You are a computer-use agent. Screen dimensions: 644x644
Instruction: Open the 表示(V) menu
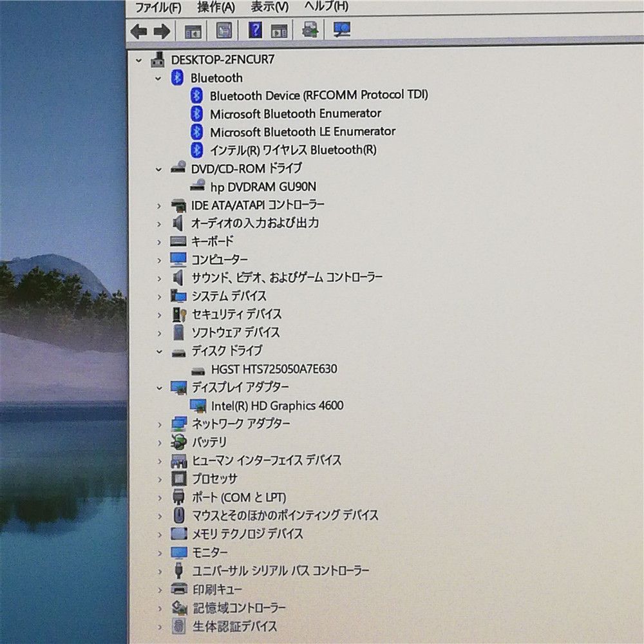(269, 6)
